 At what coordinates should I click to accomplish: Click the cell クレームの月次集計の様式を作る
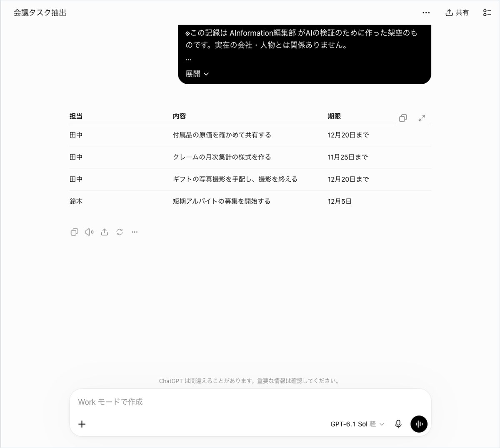(222, 157)
